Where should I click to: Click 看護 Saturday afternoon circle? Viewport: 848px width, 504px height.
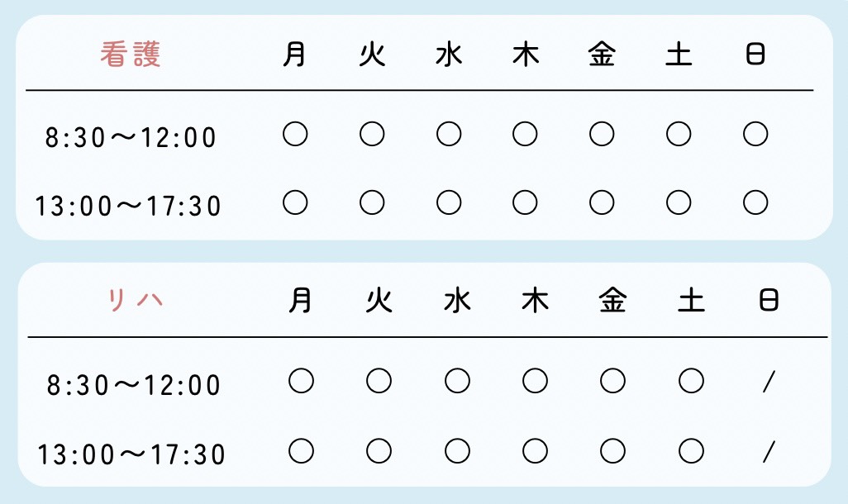(679, 202)
